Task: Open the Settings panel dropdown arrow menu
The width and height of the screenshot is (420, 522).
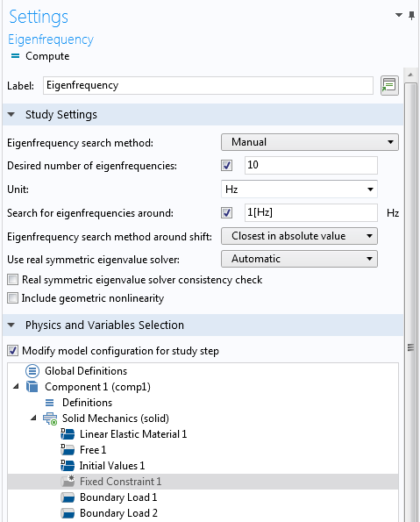Action: pos(399,15)
